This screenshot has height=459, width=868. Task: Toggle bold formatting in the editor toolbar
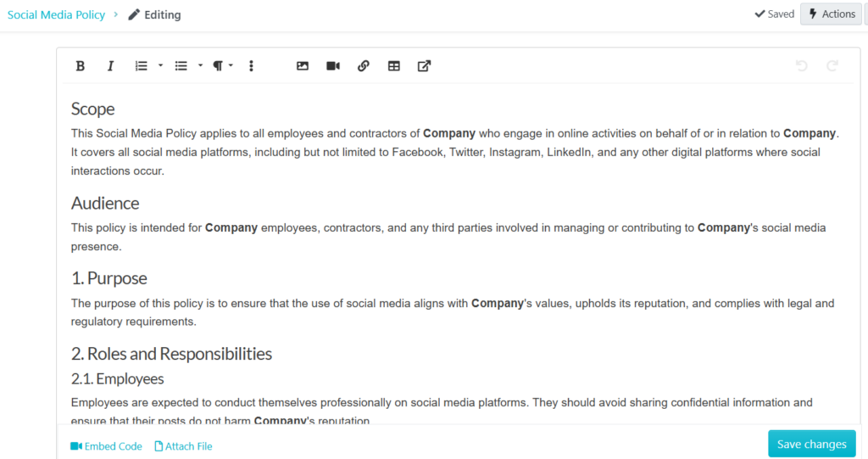pyautogui.click(x=81, y=66)
